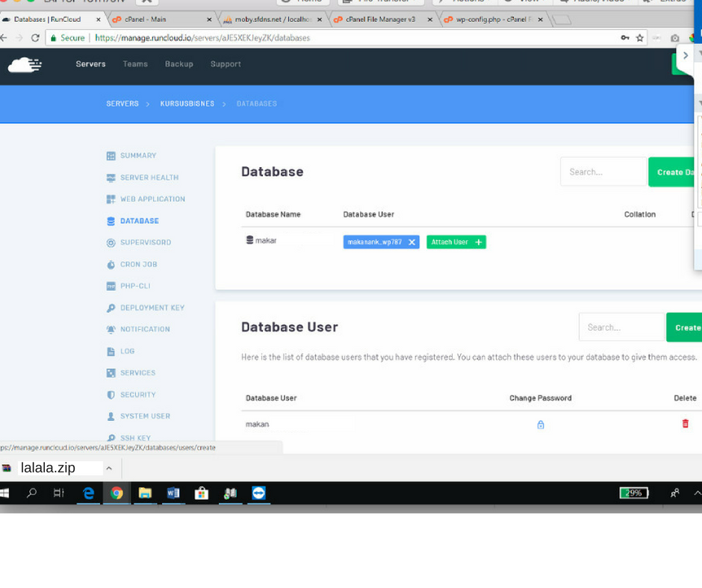Open Cron Job sidebar icon
Image resolution: width=702 pixels, height=588 pixels.
point(111,264)
